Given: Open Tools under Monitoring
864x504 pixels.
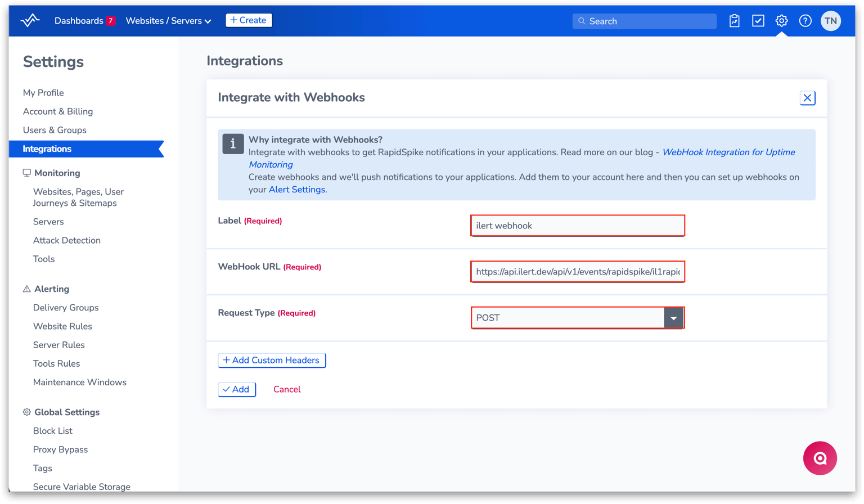Looking at the screenshot, I should (44, 259).
